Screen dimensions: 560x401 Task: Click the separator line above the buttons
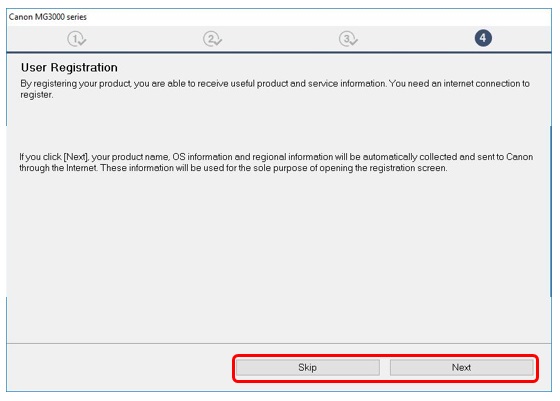coord(279,344)
